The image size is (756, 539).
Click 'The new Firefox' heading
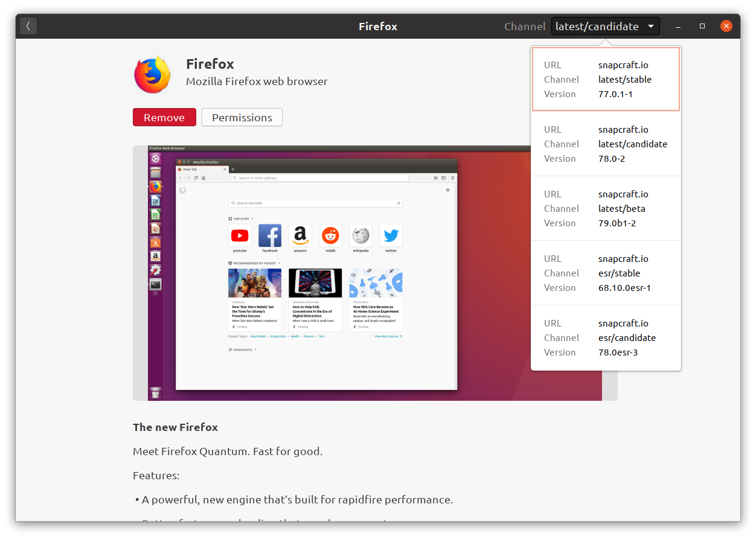(x=175, y=427)
